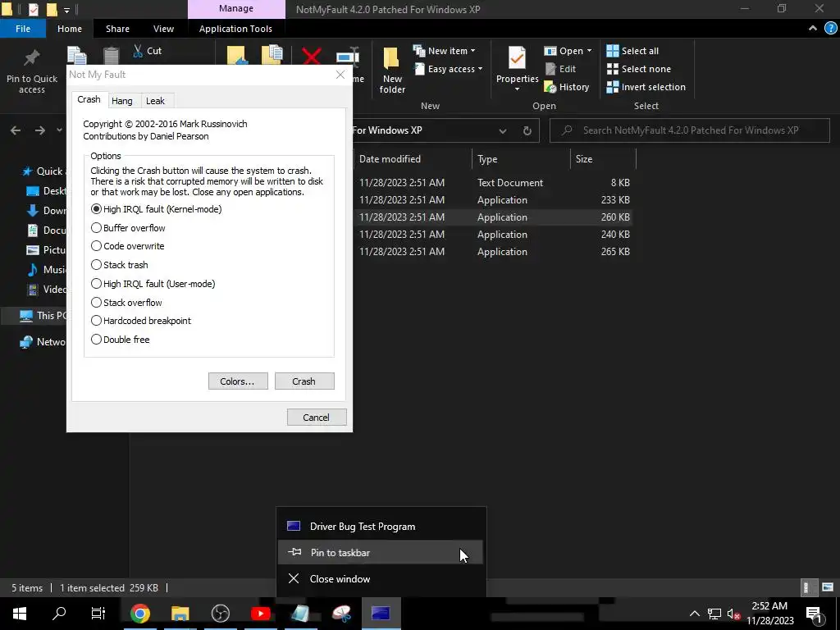Open the Windows Start menu

(x=20, y=614)
